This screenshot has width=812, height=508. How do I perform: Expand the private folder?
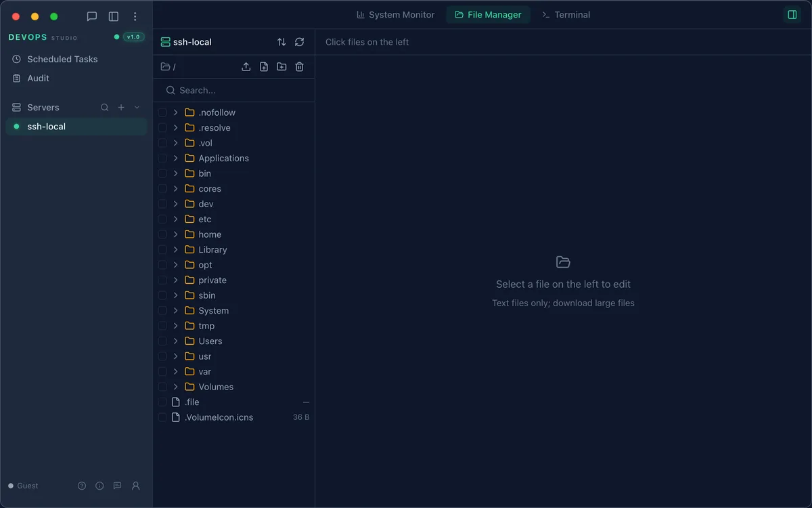coord(175,280)
